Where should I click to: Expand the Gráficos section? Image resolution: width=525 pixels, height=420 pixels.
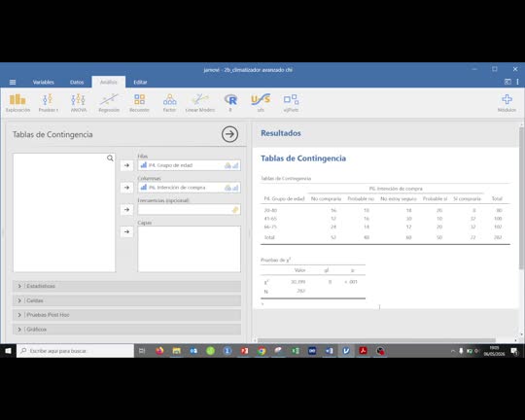tap(127, 330)
